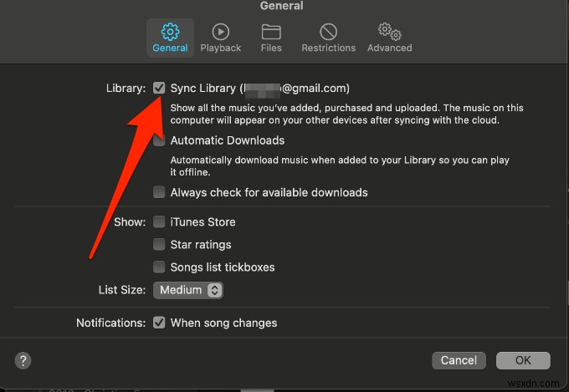
Task: Open the Files folder icon
Action: (x=271, y=32)
